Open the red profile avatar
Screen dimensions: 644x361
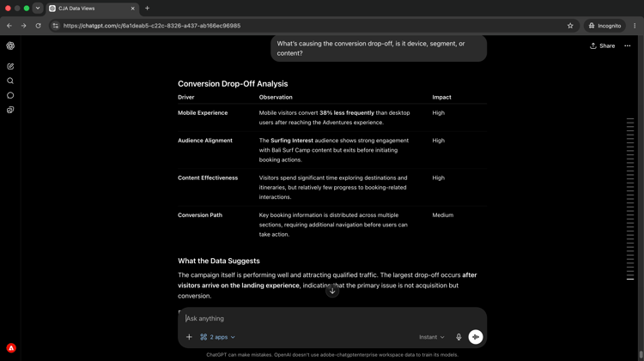11,348
